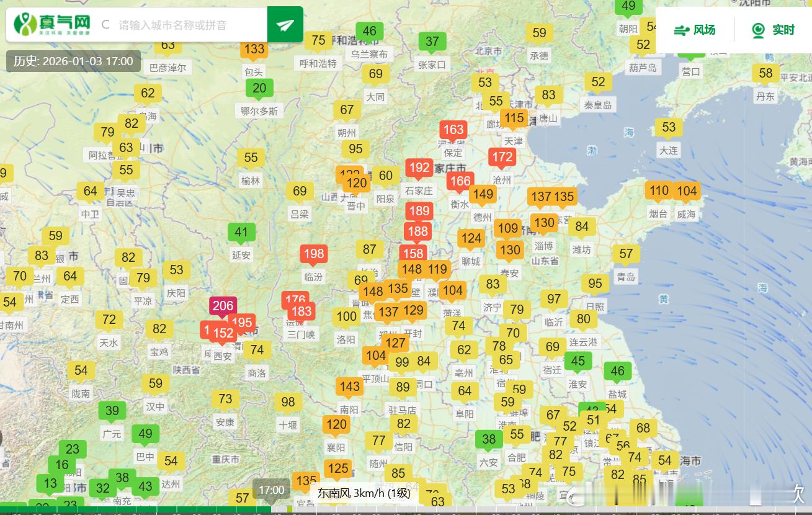Click the green paper-plane search button

pos(285,24)
